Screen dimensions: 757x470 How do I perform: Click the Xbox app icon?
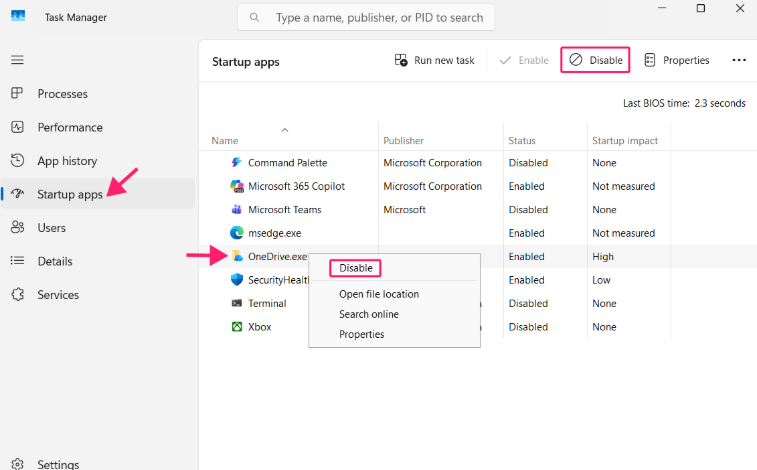coord(237,327)
